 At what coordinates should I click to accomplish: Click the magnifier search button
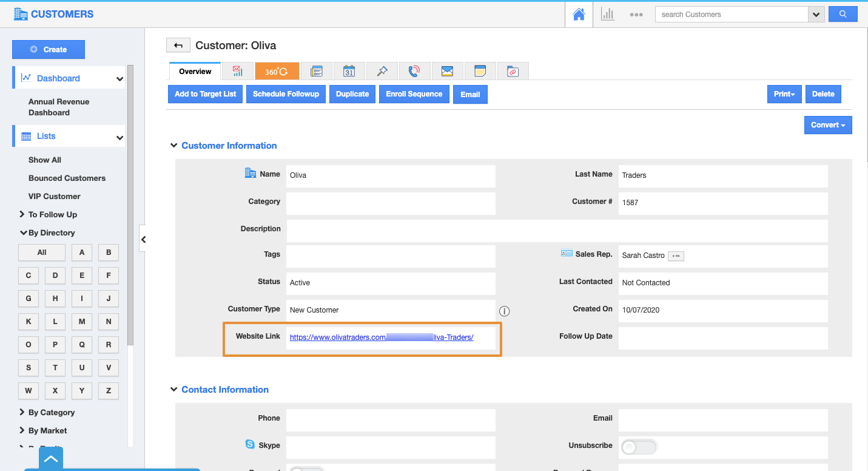(843, 15)
